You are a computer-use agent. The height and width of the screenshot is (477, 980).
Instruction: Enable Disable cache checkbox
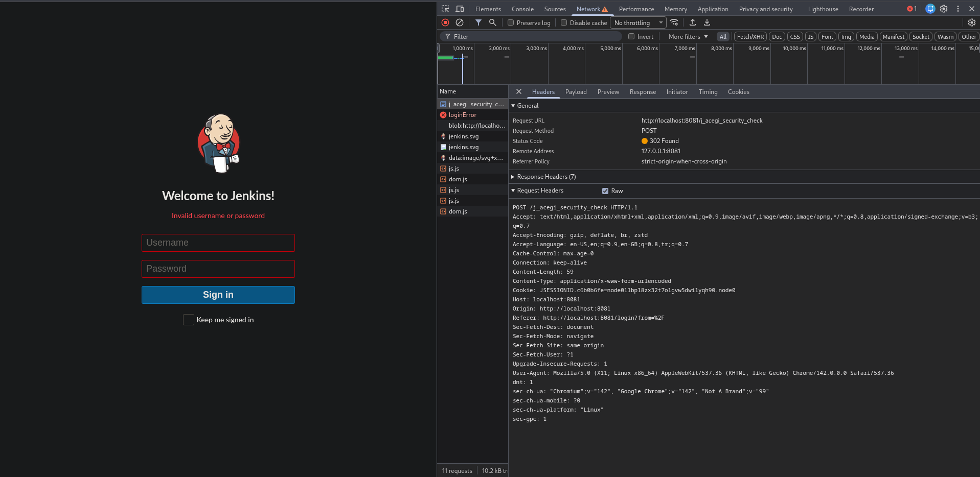pyautogui.click(x=564, y=22)
